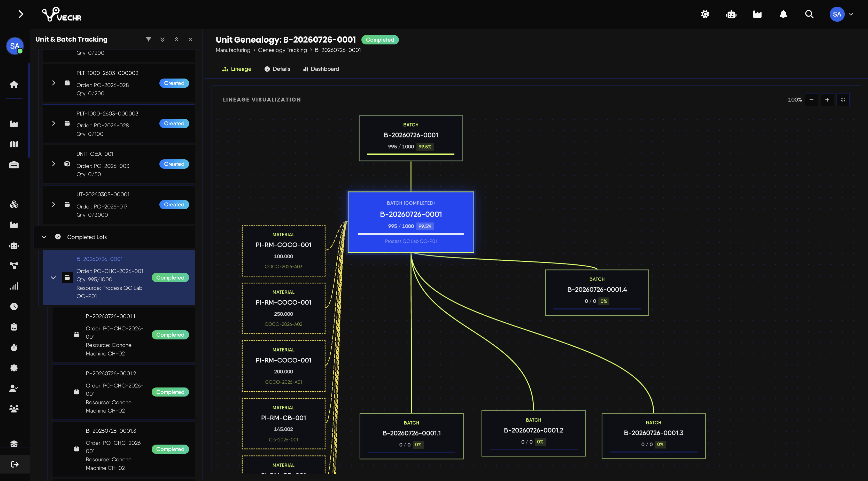Screen dimensions: 868x481
Task: Click the Completed status badge in page header
Action: point(380,40)
